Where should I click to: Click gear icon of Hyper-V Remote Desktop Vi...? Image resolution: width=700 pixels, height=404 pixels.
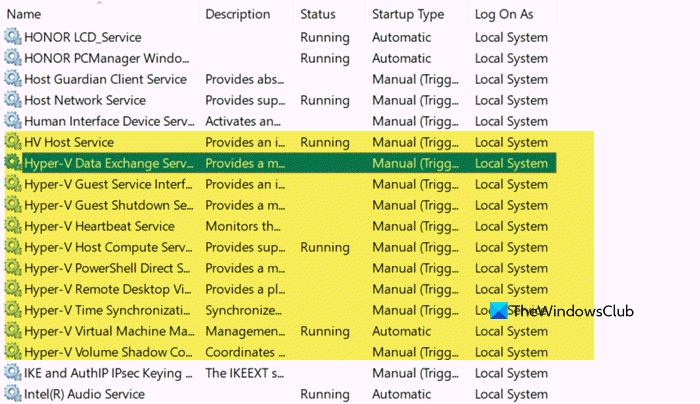pyautogui.click(x=12, y=288)
